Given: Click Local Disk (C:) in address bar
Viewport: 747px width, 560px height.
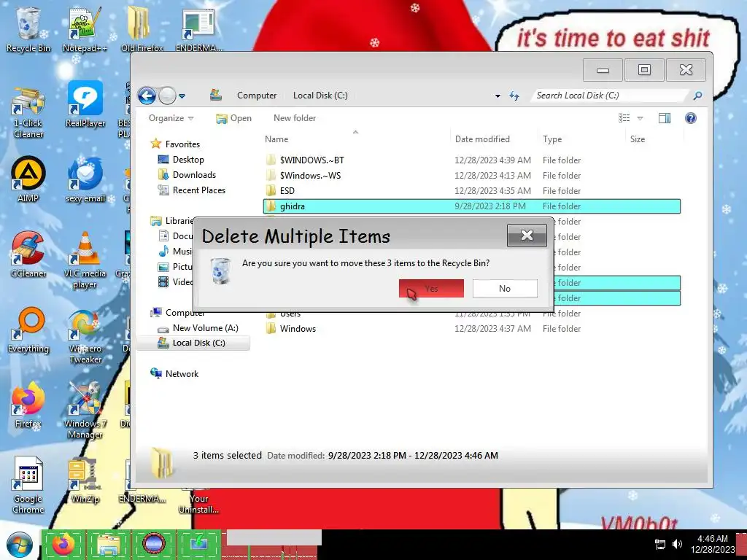Looking at the screenshot, I should 320,96.
